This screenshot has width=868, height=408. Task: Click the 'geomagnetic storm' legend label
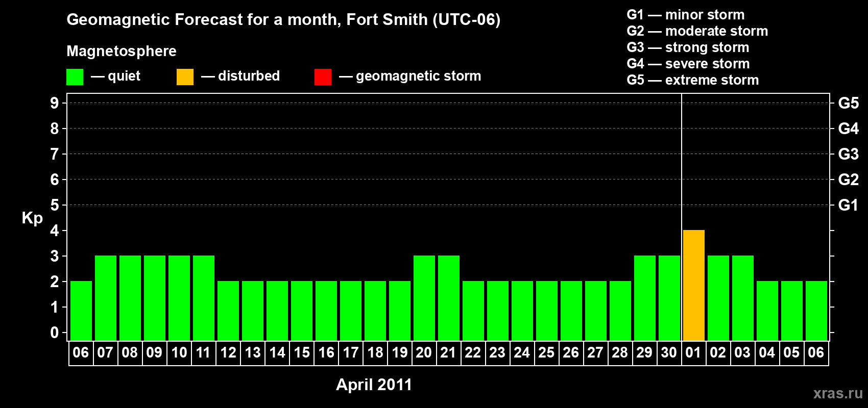418,76
